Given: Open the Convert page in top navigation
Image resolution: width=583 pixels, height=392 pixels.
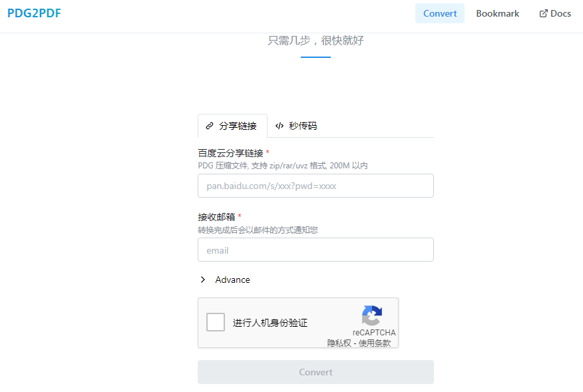Looking at the screenshot, I should point(440,13).
